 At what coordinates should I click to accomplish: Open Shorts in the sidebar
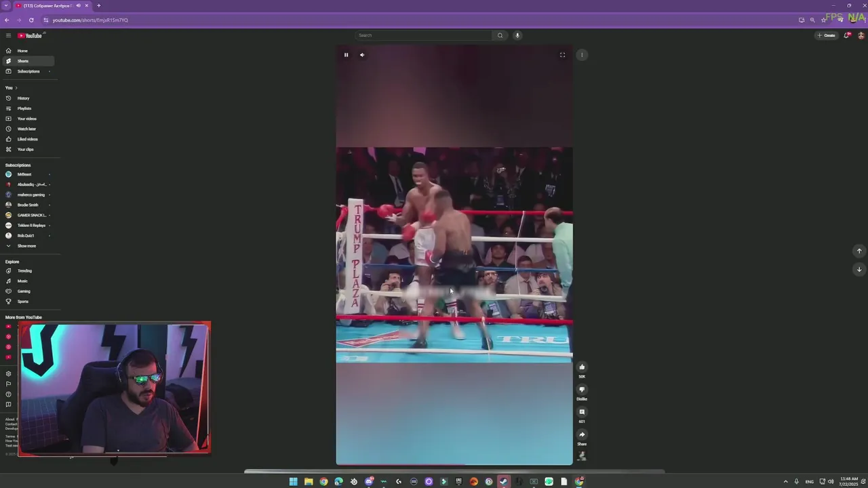tap(27, 61)
